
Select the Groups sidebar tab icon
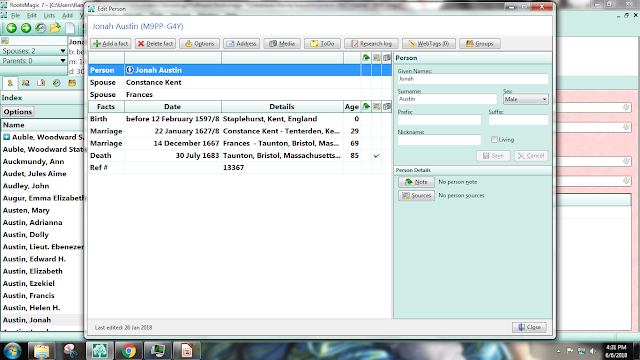72,83
